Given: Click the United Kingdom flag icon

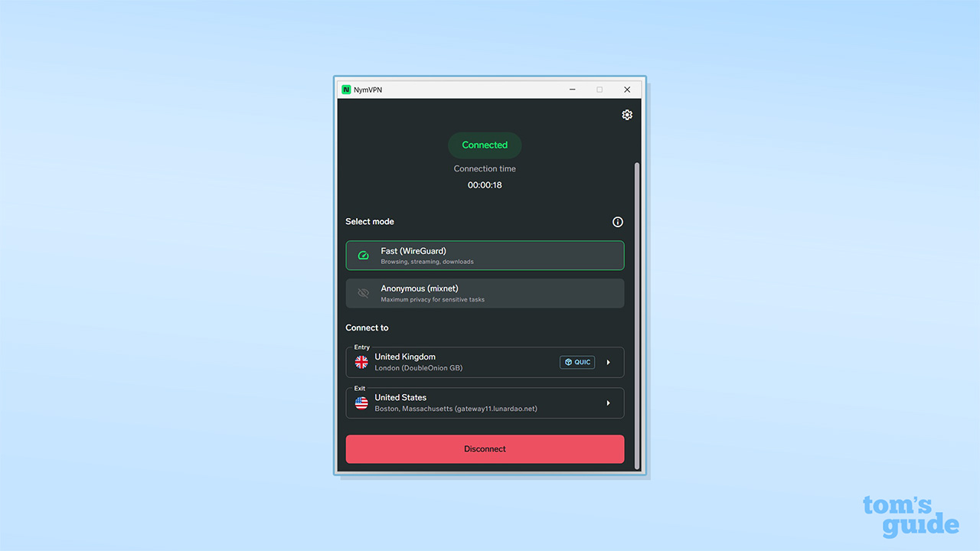Looking at the screenshot, I should click(x=361, y=362).
